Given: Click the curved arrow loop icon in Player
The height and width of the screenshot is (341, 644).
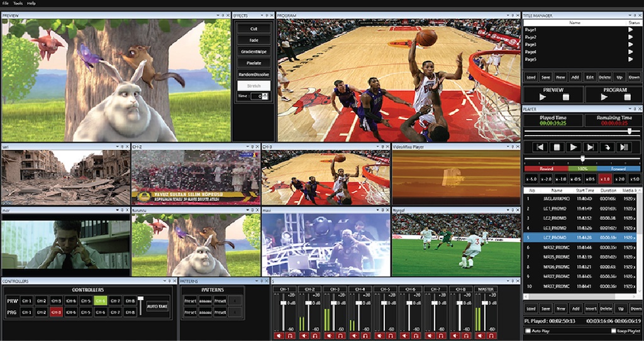Looking at the screenshot, I should click(607, 147).
